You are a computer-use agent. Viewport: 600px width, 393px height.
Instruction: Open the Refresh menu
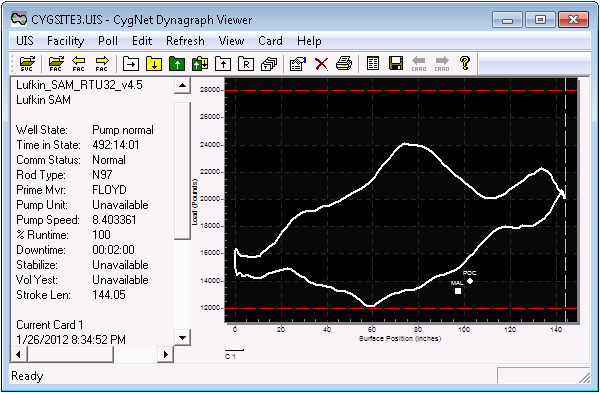point(185,41)
